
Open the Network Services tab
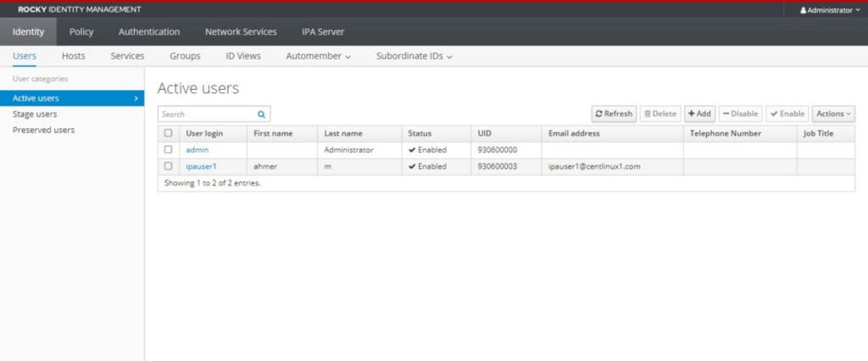click(x=241, y=31)
